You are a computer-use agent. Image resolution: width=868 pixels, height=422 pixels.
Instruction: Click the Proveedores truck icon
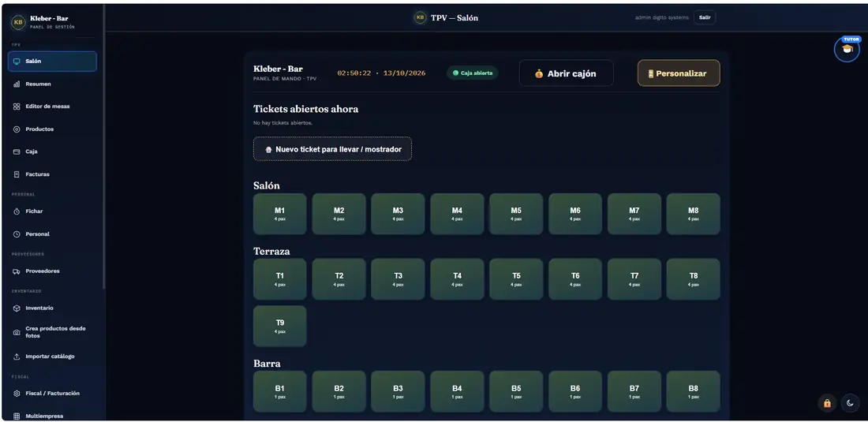pyautogui.click(x=17, y=271)
